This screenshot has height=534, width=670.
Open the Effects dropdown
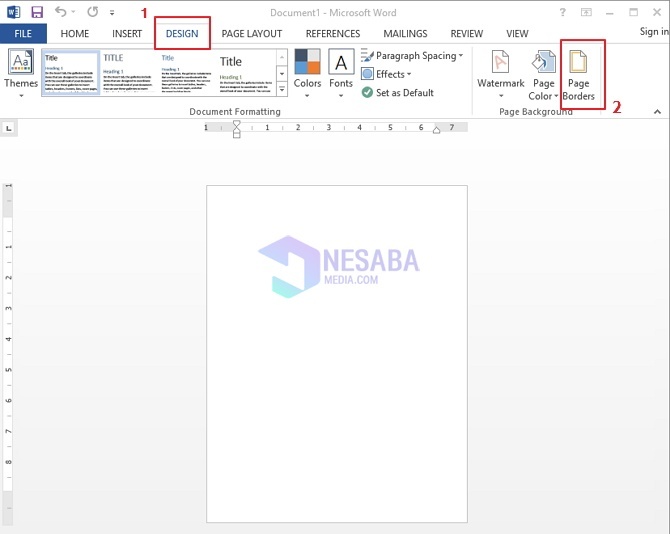pos(386,74)
